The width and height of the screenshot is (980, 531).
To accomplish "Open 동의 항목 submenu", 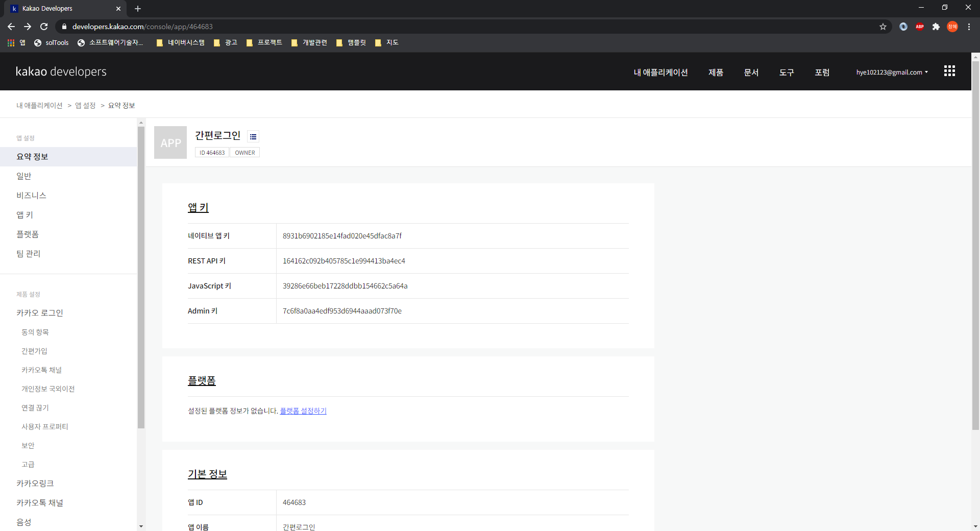I will tap(35, 332).
